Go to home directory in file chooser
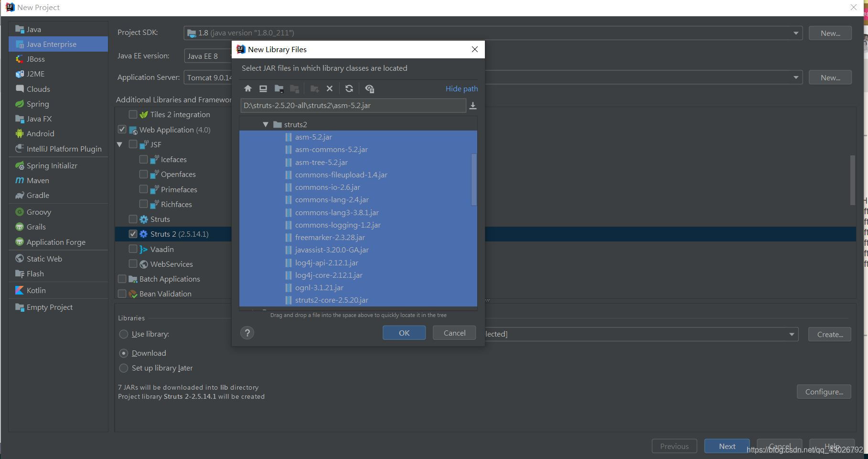The width and height of the screenshot is (868, 459). (247, 88)
